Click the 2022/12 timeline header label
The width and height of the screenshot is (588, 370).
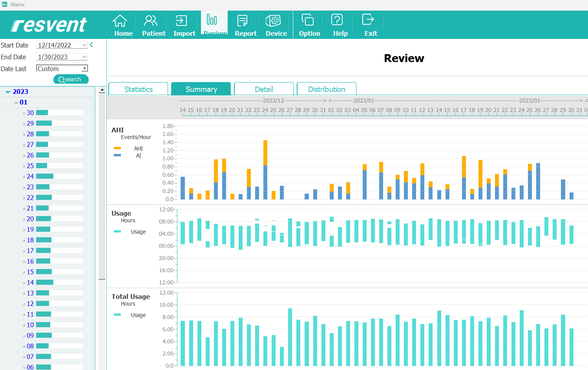[x=273, y=101]
